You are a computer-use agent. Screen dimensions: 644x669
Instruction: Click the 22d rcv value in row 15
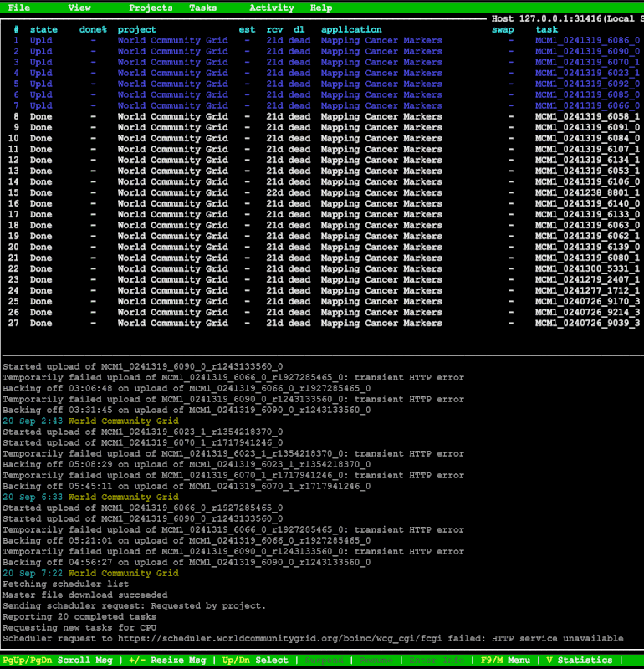pyautogui.click(x=274, y=193)
